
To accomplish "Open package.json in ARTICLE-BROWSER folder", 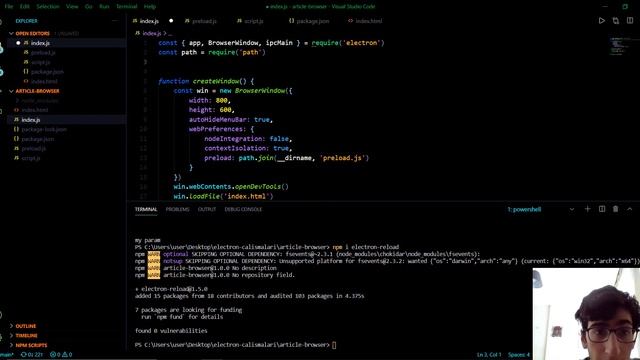I will click(x=38, y=139).
